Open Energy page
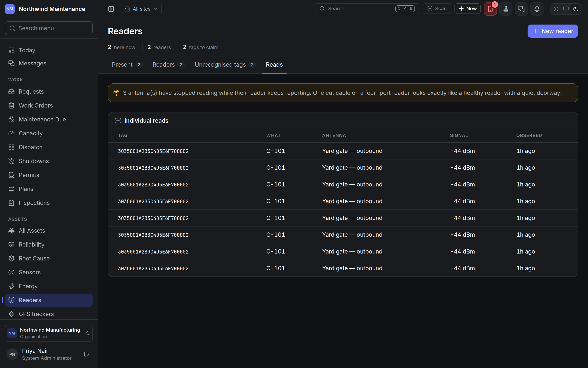 pyautogui.click(x=49, y=286)
